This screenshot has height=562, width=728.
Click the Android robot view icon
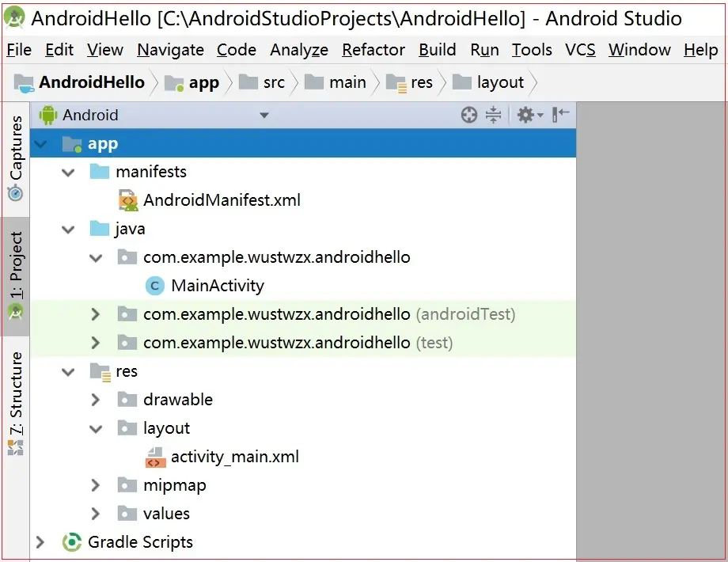pyautogui.click(x=47, y=116)
